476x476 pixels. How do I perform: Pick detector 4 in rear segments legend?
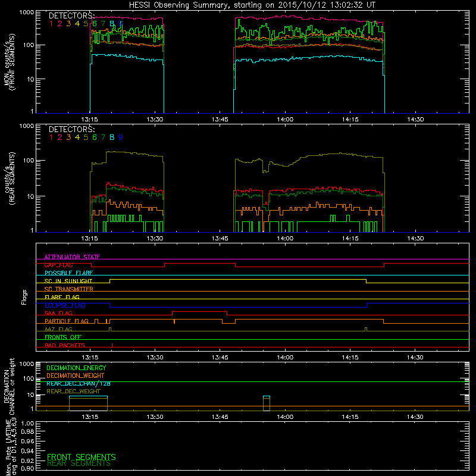(77, 137)
